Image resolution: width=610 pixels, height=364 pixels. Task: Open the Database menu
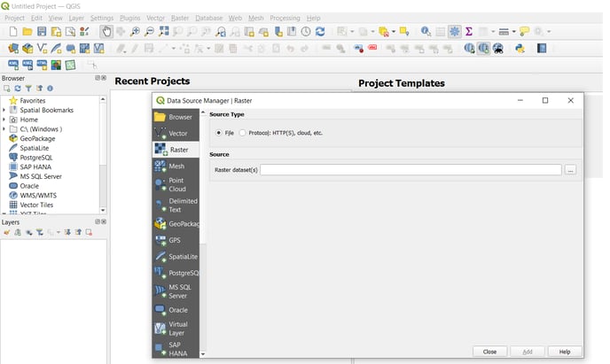point(209,18)
